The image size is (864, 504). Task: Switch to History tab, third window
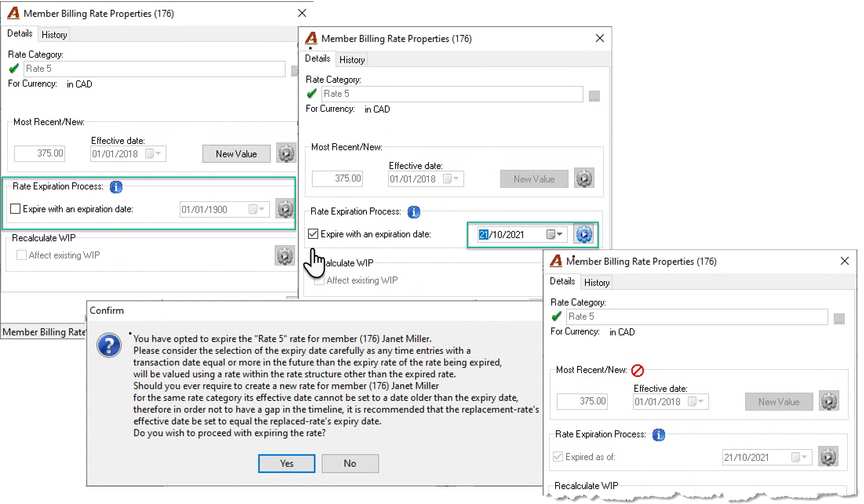[x=597, y=282]
